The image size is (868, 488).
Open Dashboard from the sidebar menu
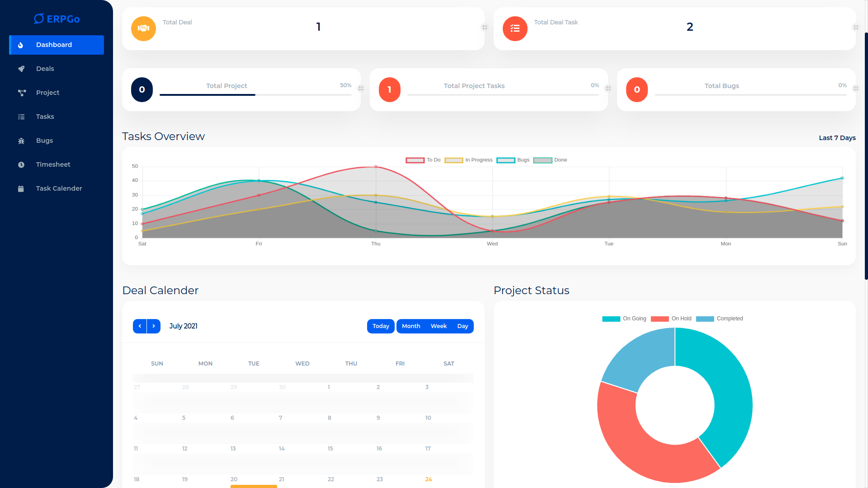click(57, 45)
